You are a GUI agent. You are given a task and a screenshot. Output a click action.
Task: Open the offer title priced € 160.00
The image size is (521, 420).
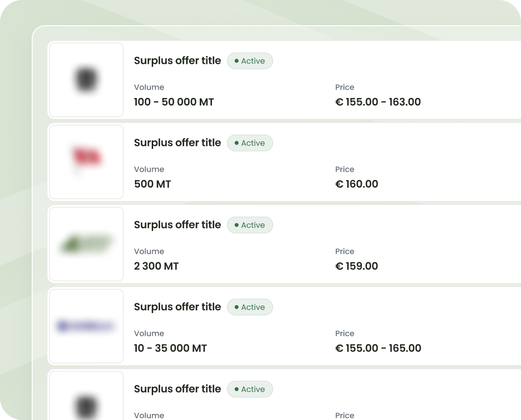(x=177, y=143)
